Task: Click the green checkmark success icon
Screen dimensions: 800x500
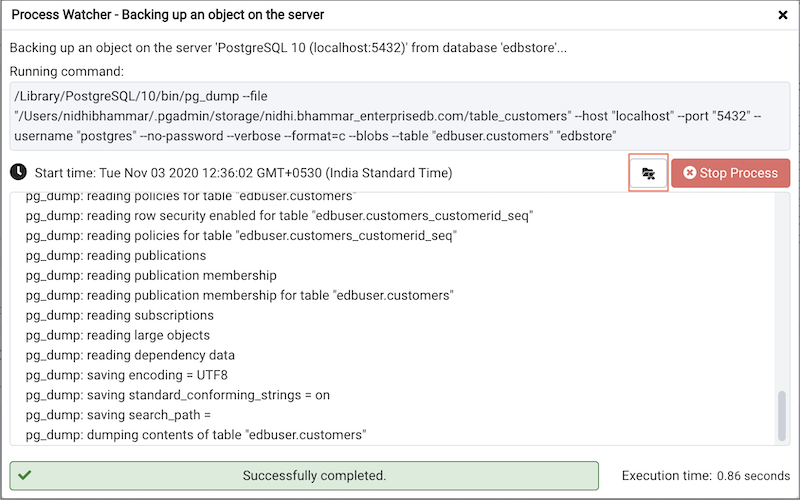Action: (x=25, y=475)
